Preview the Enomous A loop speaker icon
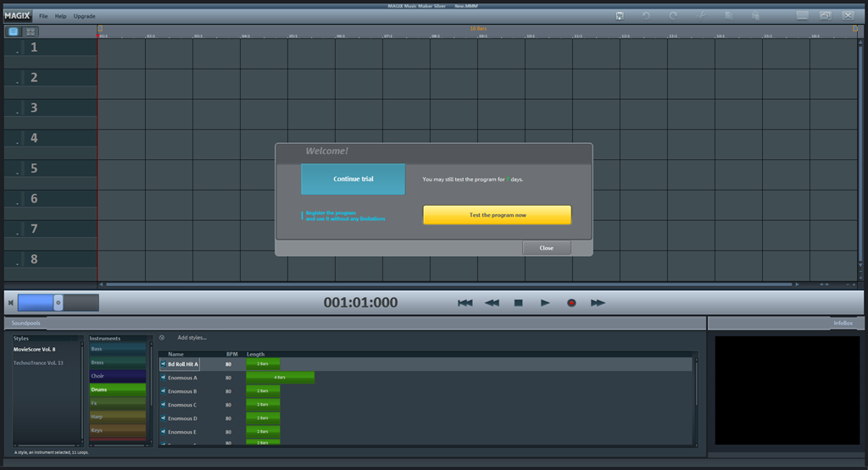Image resolution: width=868 pixels, height=470 pixels. 164,378
